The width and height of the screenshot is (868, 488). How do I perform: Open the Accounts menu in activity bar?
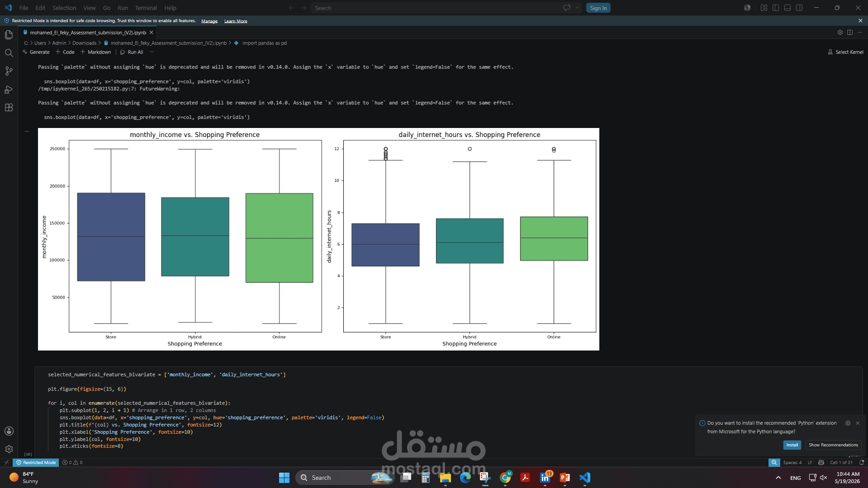(9, 431)
